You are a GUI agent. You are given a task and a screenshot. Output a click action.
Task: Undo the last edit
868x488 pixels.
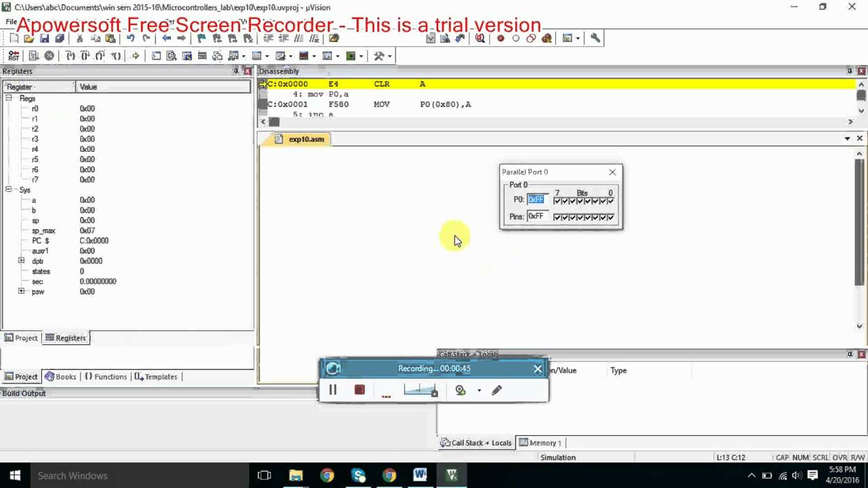pos(130,39)
